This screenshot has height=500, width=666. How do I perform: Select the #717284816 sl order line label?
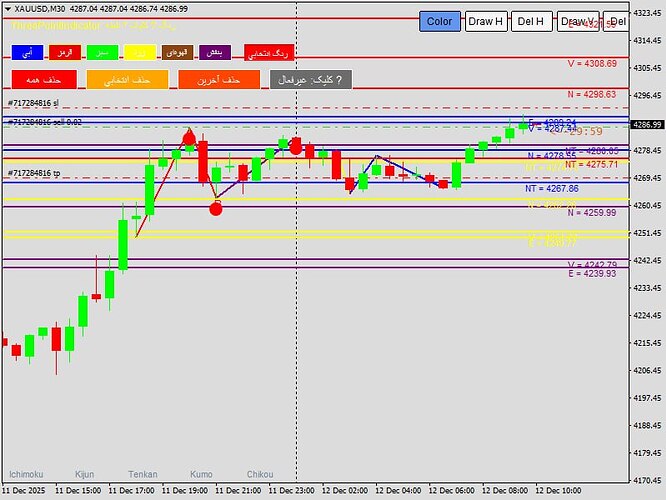click(x=34, y=103)
